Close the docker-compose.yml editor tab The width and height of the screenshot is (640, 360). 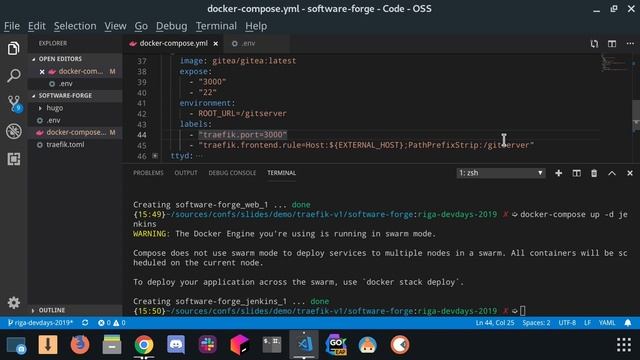[216, 43]
